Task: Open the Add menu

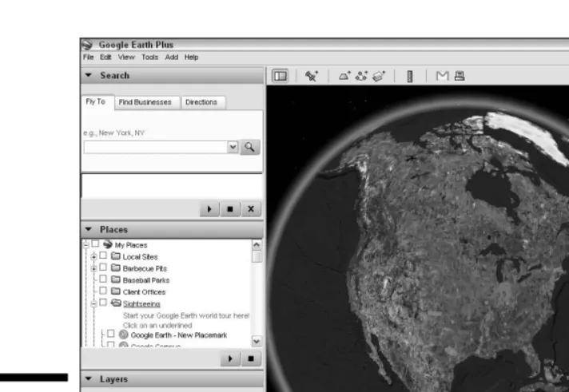Action: tap(172, 57)
